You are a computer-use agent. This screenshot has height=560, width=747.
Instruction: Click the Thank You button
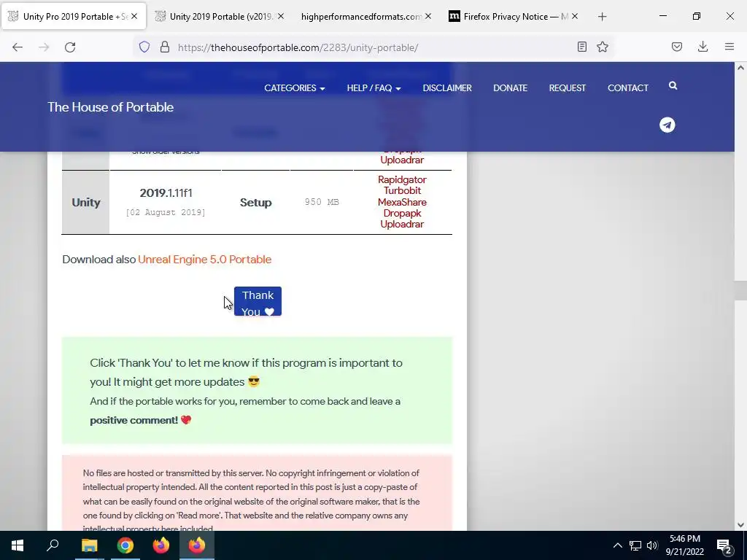(x=258, y=301)
